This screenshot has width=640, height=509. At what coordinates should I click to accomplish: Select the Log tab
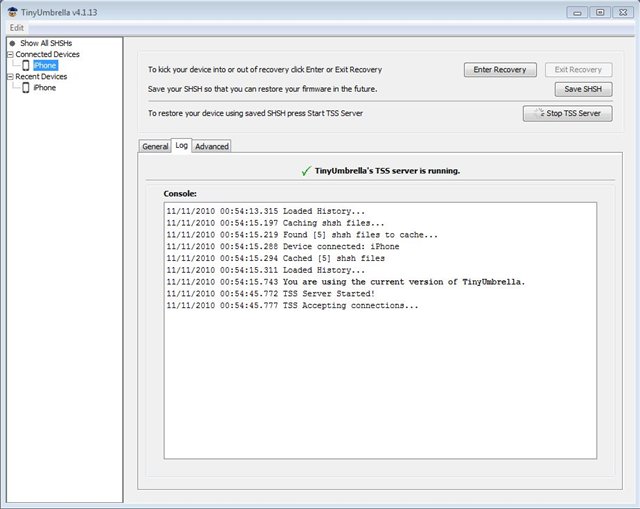click(x=181, y=145)
